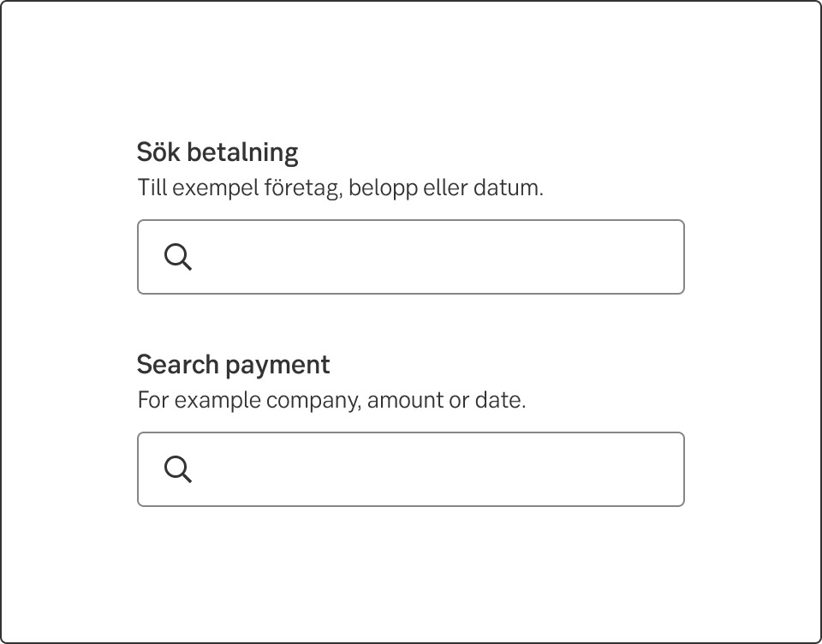Tap the lower magnifying glass icon
The width and height of the screenshot is (822, 644).
pos(178,469)
